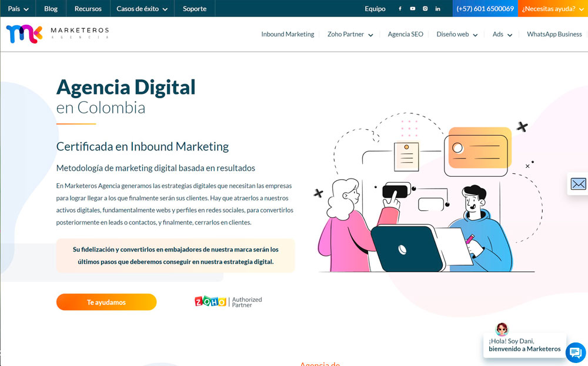
Task: Open the Ads dropdown menu
Action: [502, 35]
